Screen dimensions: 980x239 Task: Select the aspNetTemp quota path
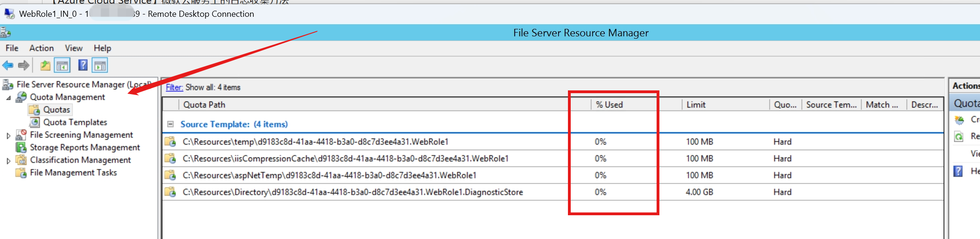coord(329,175)
